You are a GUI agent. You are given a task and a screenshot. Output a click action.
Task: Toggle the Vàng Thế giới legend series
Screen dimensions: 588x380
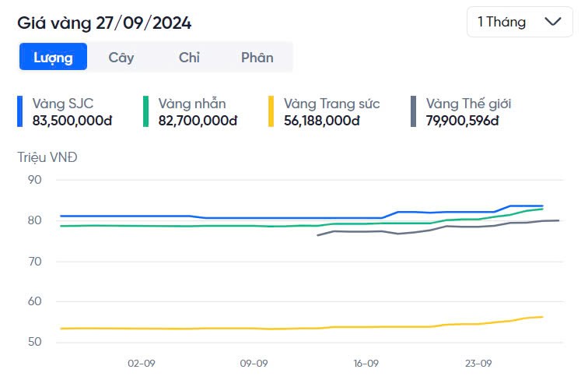(468, 104)
